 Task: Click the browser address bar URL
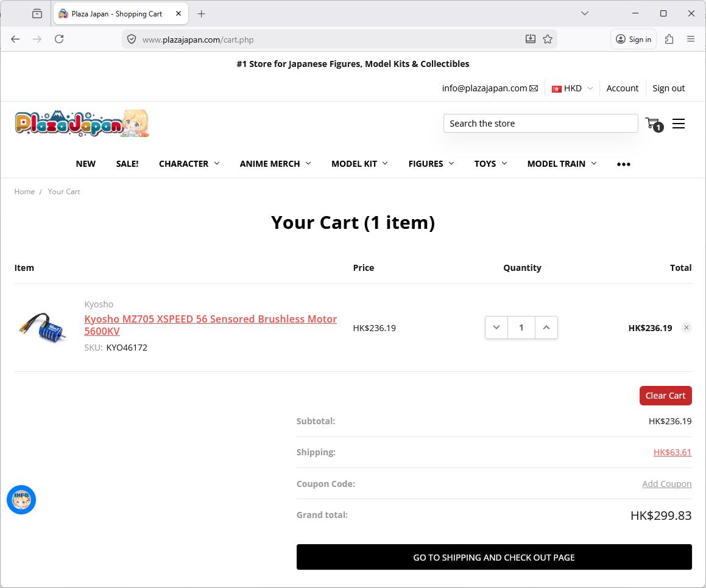pos(198,40)
